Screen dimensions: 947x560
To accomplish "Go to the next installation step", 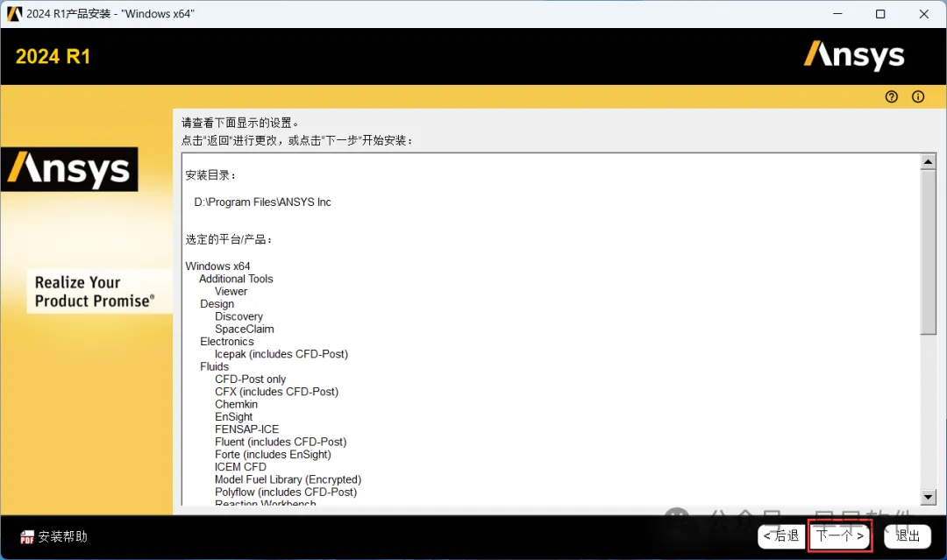I will click(840, 535).
